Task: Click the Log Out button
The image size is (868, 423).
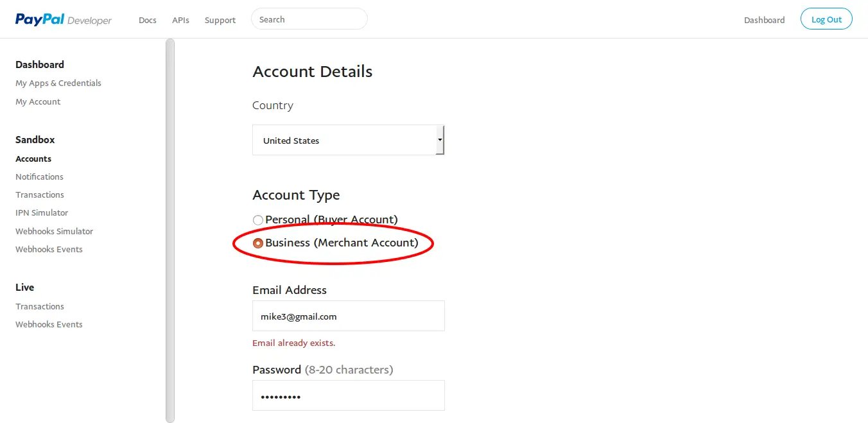Action: tap(826, 19)
